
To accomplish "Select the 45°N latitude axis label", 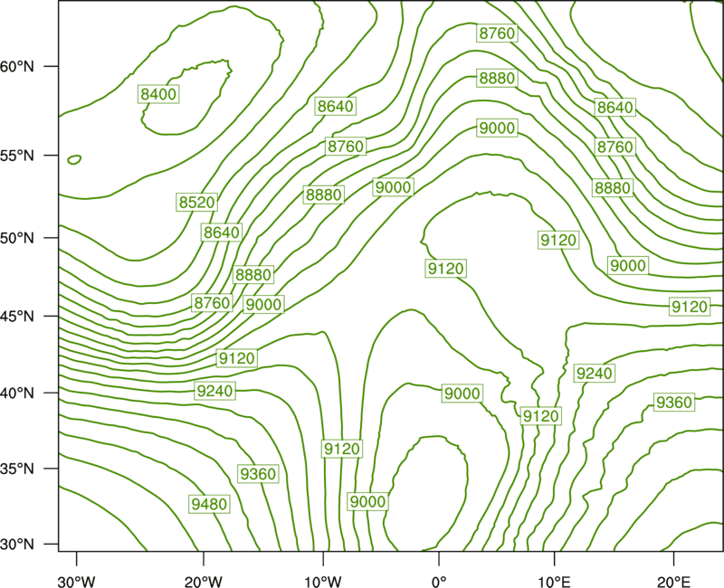I will [x=17, y=316].
